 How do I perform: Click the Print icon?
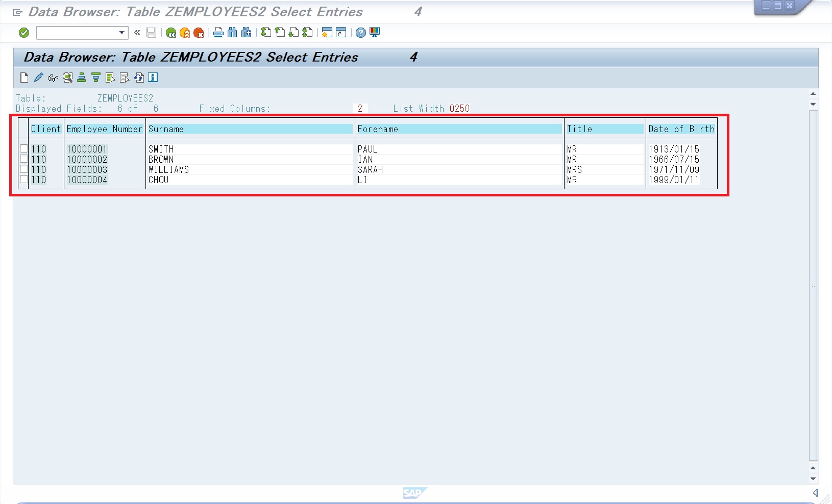218,33
